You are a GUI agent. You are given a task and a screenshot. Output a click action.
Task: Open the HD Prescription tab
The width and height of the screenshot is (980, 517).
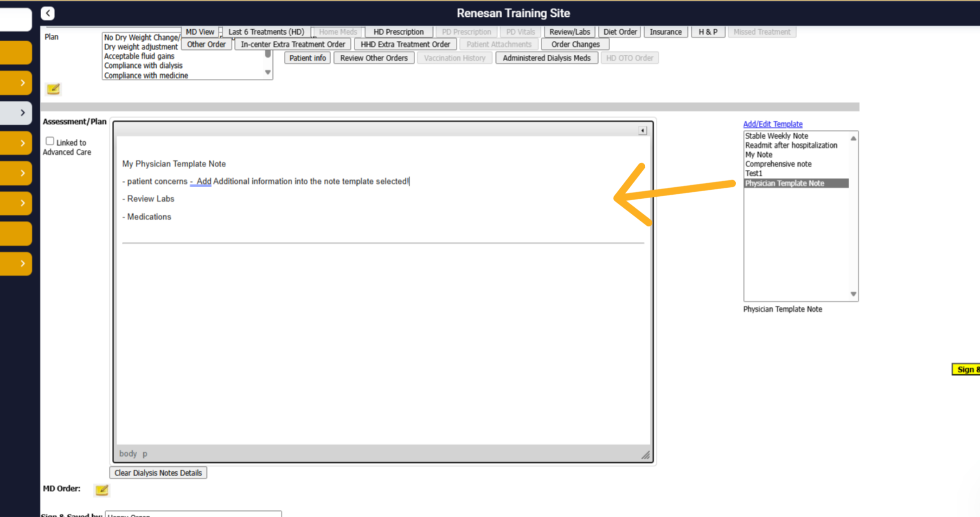click(399, 32)
